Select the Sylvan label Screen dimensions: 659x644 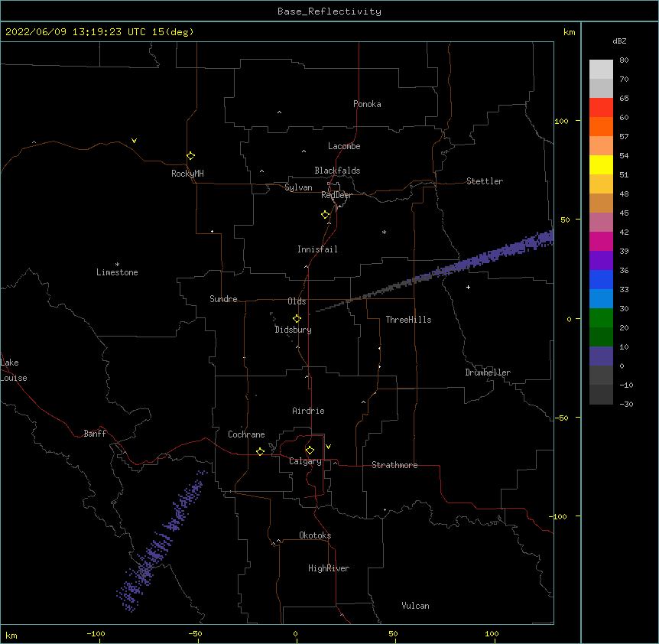(x=298, y=187)
